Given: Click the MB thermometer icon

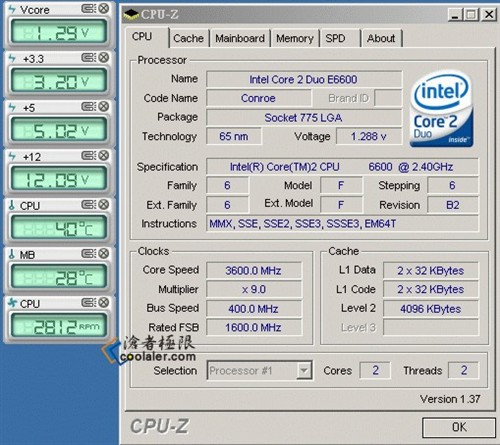Looking at the screenshot, I should pyautogui.click(x=12, y=254).
